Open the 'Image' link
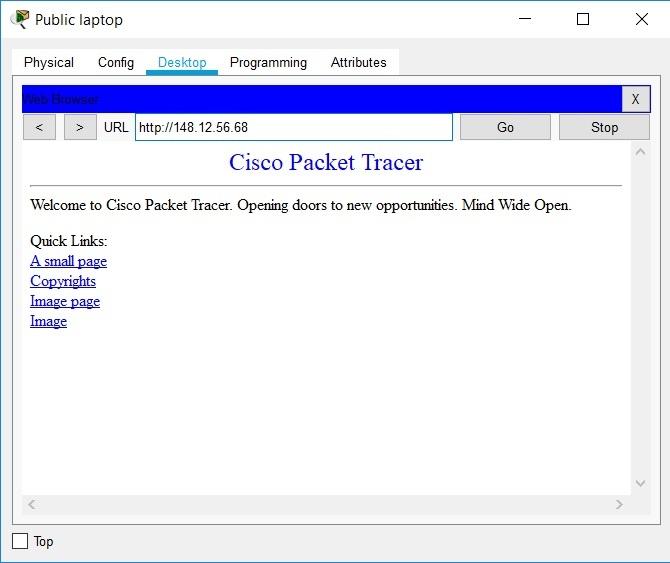Screen dimensions: 670x563 (x=48, y=321)
